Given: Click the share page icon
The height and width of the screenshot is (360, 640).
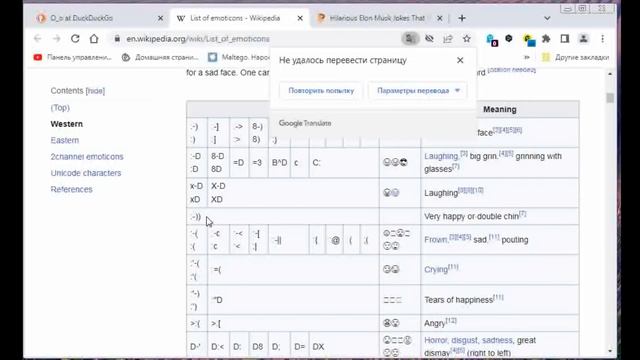Looking at the screenshot, I should [448, 39].
